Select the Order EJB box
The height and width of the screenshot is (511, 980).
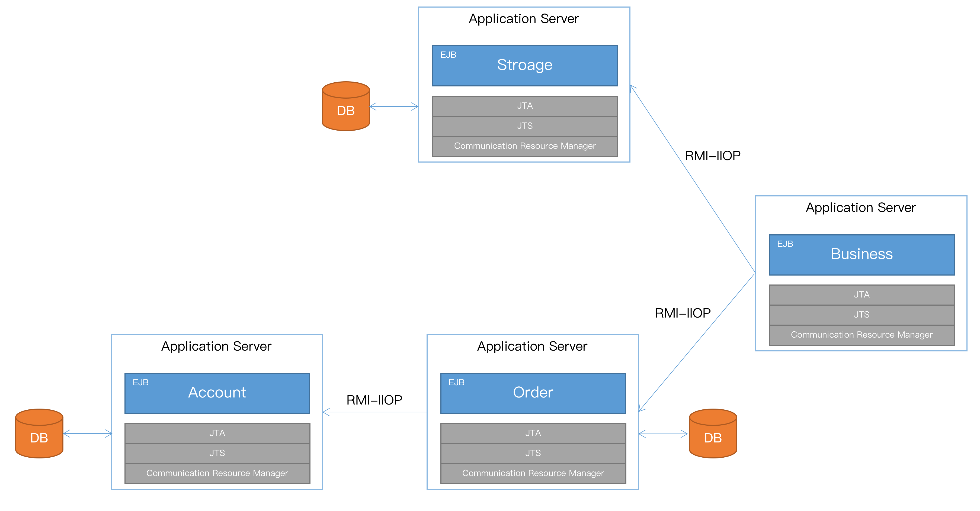(533, 393)
